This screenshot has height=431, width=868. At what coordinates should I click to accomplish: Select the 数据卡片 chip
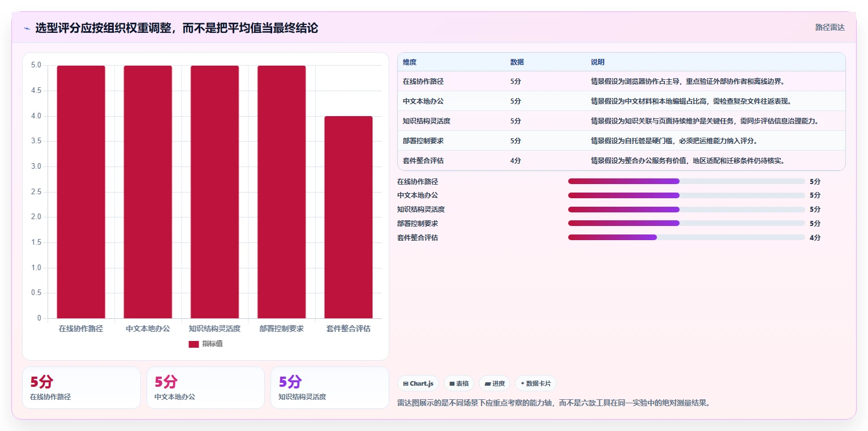[x=536, y=383]
